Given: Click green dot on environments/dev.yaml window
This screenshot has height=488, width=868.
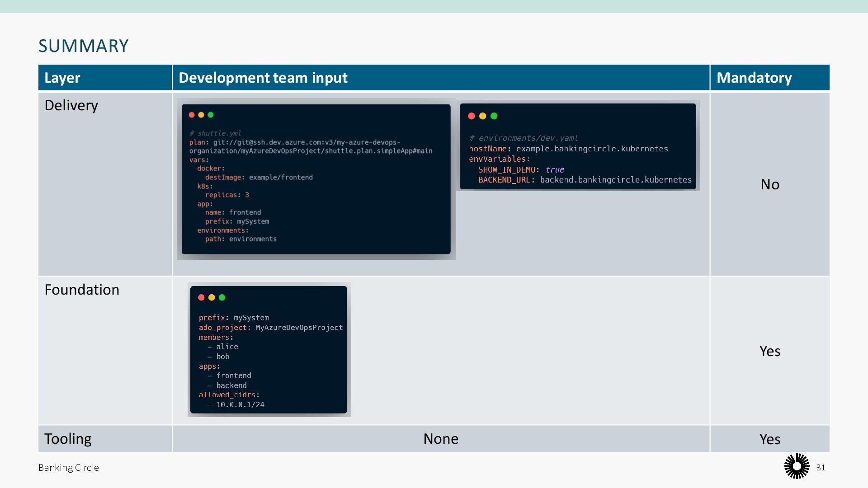Looking at the screenshot, I should tap(494, 116).
